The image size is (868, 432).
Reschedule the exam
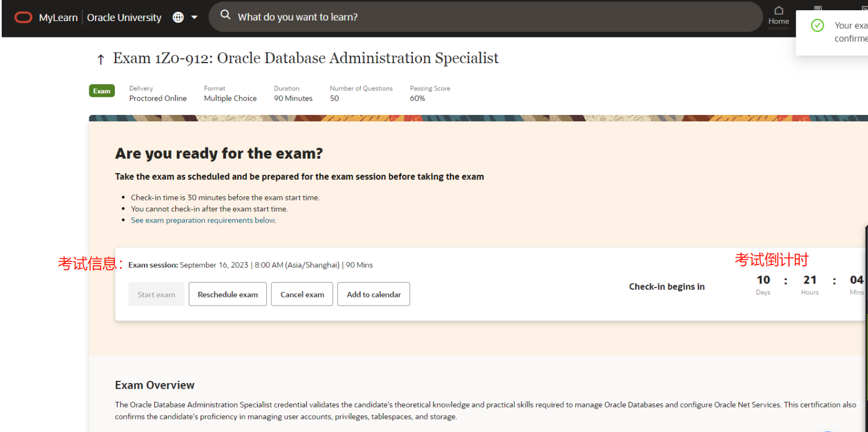pyautogui.click(x=228, y=294)
